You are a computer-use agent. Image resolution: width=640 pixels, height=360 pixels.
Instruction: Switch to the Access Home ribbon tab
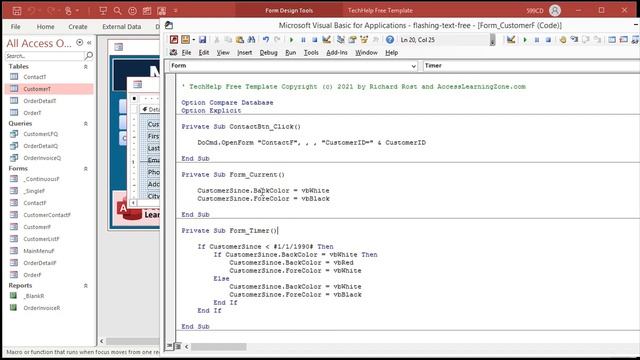45,27
